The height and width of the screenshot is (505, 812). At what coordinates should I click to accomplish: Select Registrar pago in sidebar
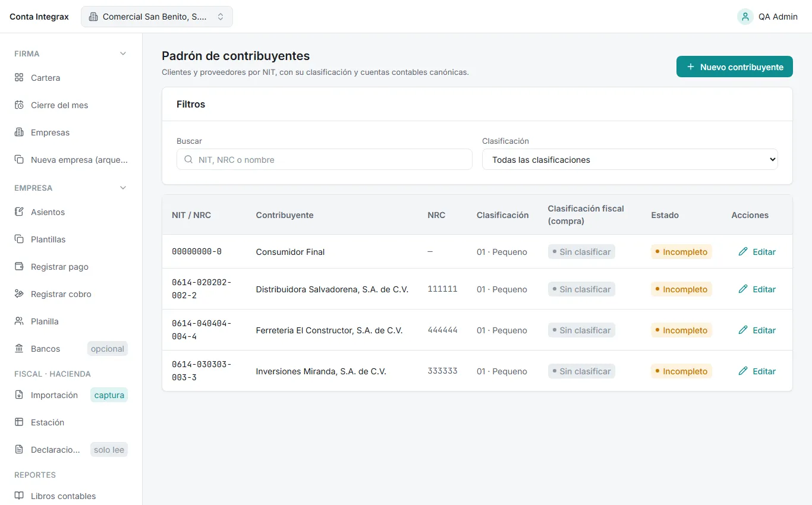click(x=71, y=267)
